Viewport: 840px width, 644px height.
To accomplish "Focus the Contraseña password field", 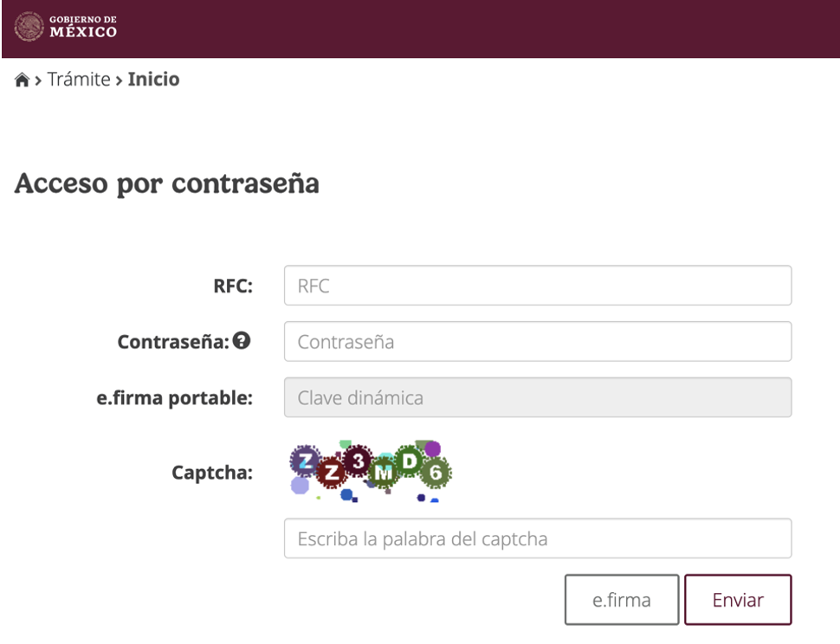I will pos(537,341).
